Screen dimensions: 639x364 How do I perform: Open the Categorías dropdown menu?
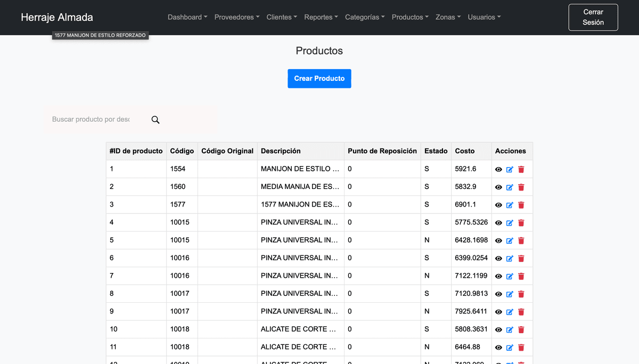pos(365,17)
